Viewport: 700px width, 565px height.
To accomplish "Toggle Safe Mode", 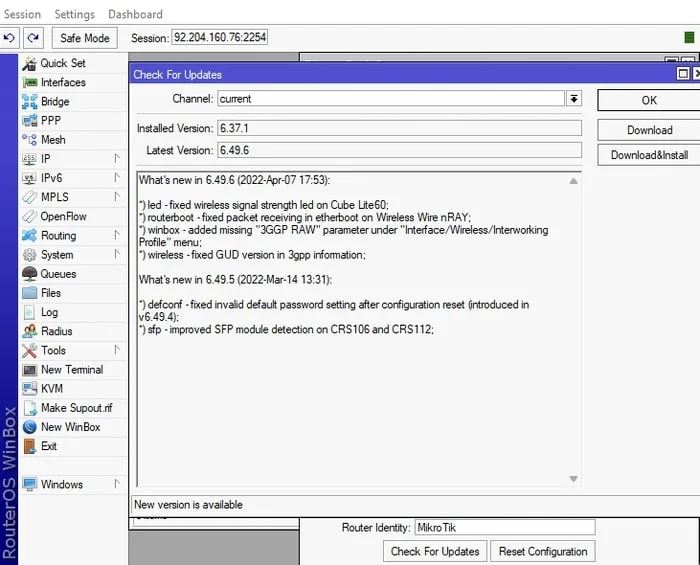I will [x=85, y=38].
